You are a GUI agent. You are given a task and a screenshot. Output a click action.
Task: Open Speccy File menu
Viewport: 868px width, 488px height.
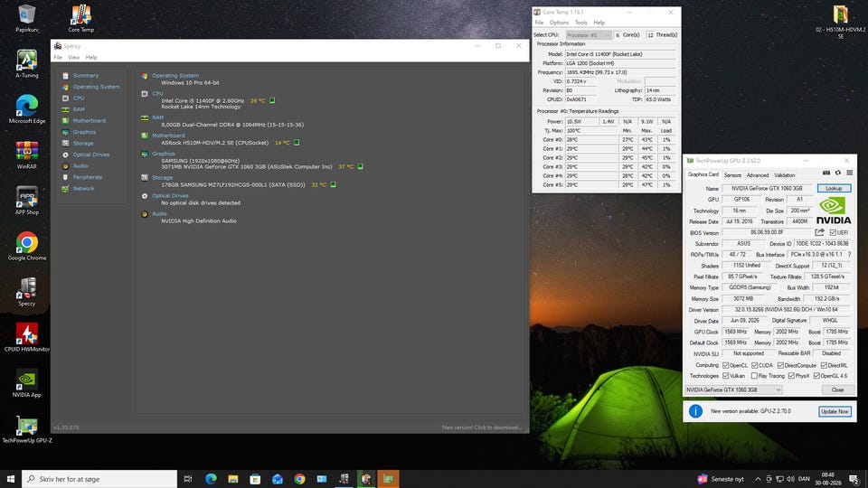58,58
